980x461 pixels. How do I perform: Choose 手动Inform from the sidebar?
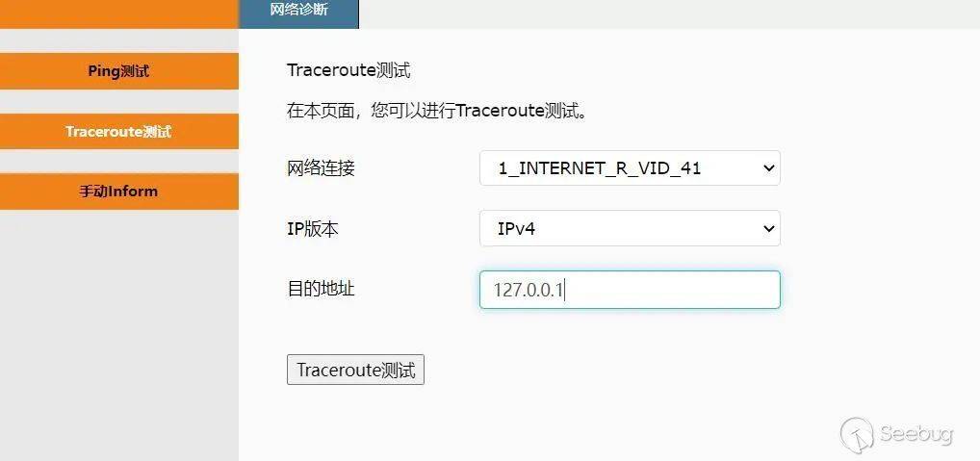[118, 192]
